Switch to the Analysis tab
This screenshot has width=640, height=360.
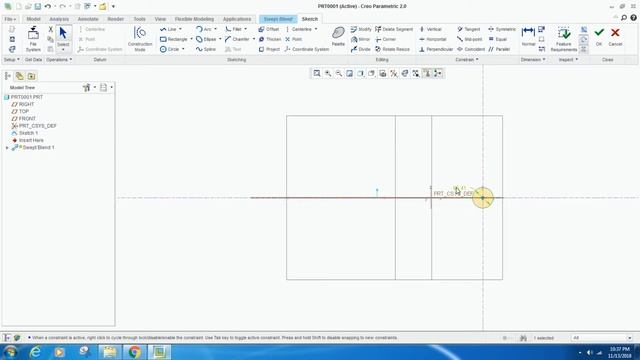click(59, 19)
